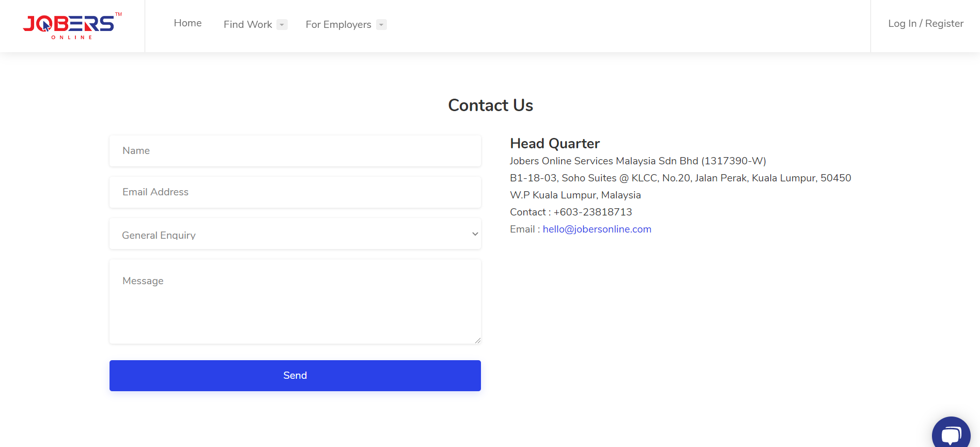Expand the For Employers menu
Screen dimensions: 980x447
(x=338, y=25)
